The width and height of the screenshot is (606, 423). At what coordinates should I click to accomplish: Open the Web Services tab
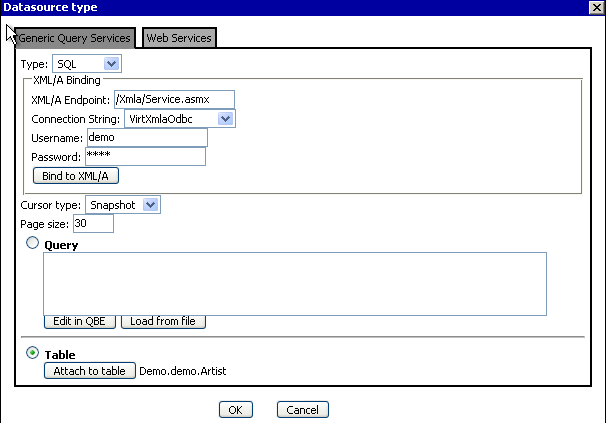click(x=179, y=38)
